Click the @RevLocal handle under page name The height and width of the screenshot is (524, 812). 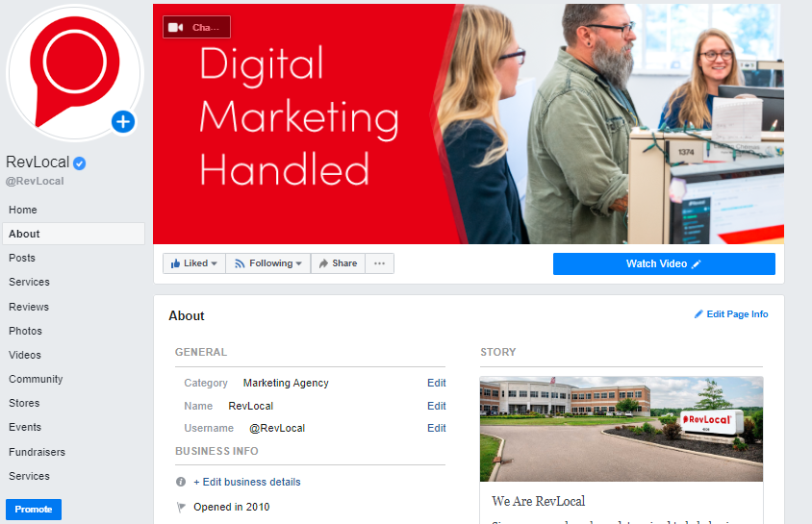(x=35, y=181)
